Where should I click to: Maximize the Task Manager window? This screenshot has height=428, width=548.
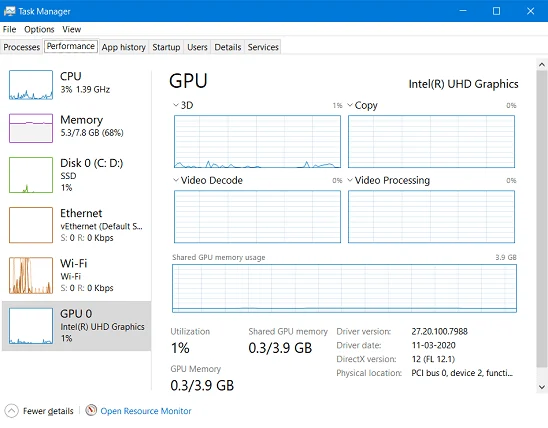pyautogui.click(x=496, y=11)
